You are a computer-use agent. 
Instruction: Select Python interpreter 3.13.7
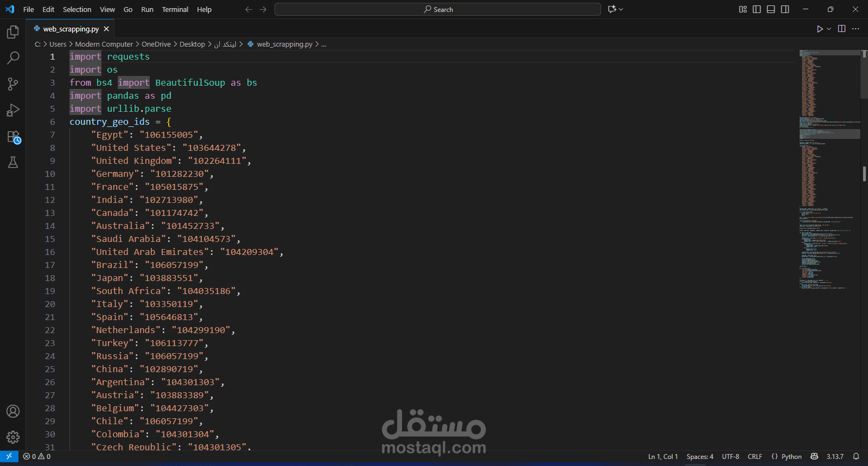(835, 456)
